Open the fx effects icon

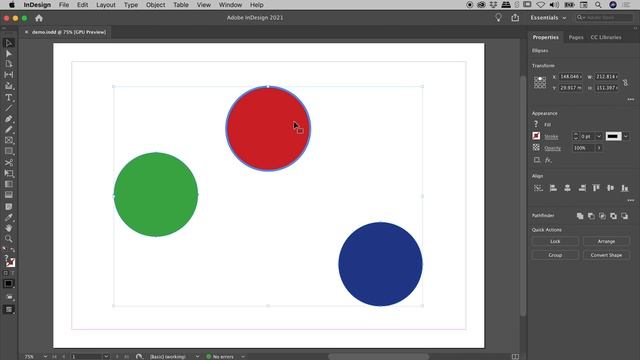(x=548, y=160)
